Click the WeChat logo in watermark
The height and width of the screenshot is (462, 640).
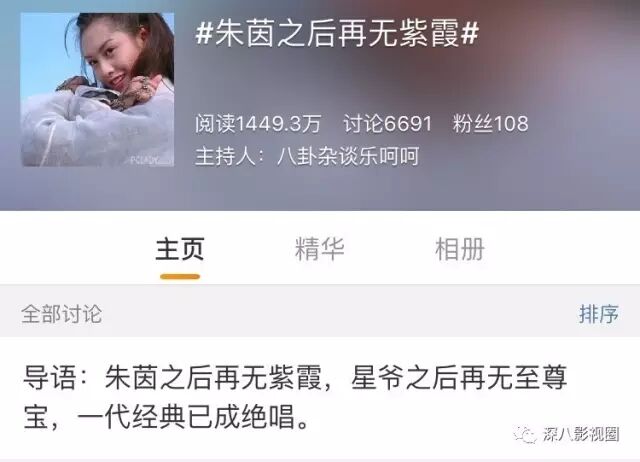click(526, 434)
